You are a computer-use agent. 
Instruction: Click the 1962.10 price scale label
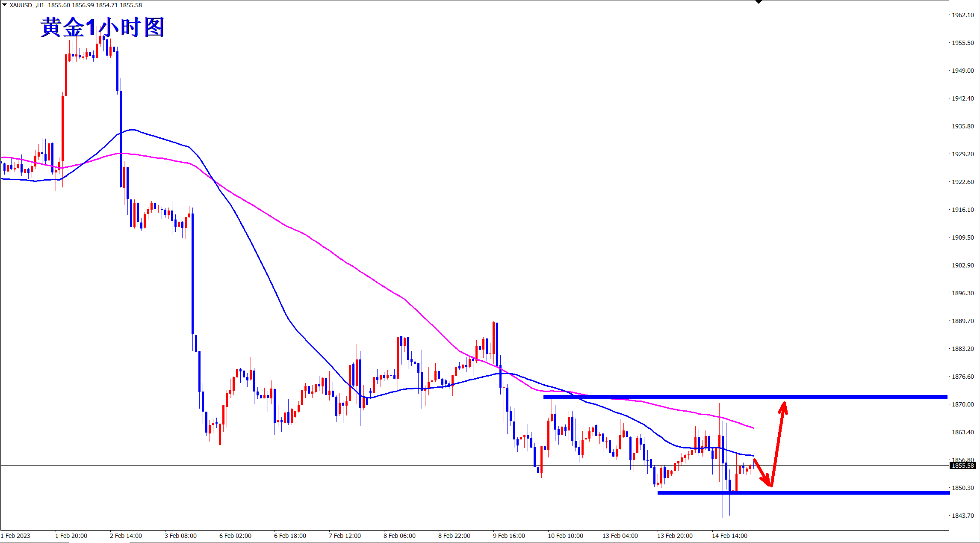point(962,15)
